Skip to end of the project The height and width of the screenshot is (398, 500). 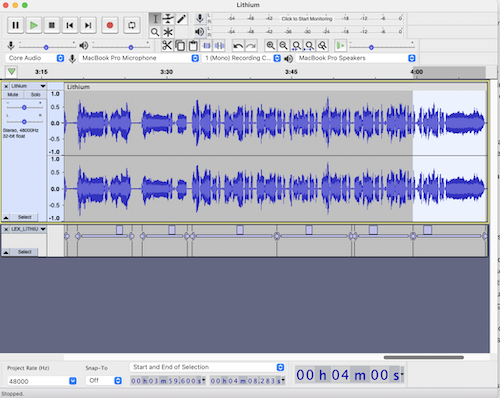88,25
